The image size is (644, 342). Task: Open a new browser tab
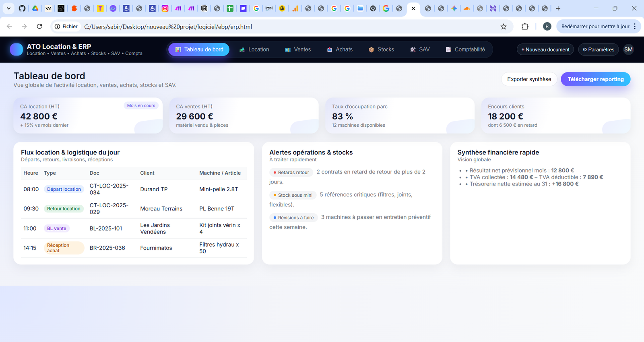[558, 8]
